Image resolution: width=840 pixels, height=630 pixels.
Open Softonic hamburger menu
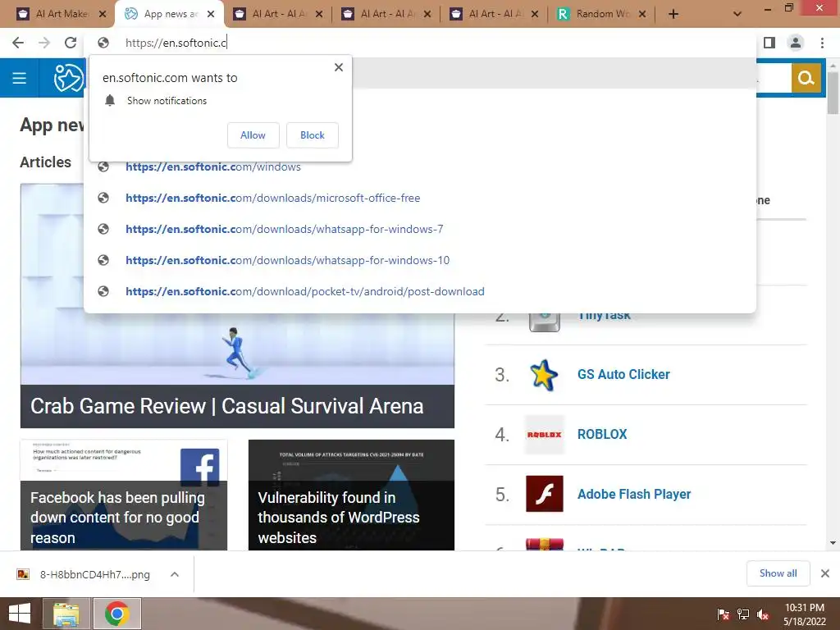(x=20, y=78)
